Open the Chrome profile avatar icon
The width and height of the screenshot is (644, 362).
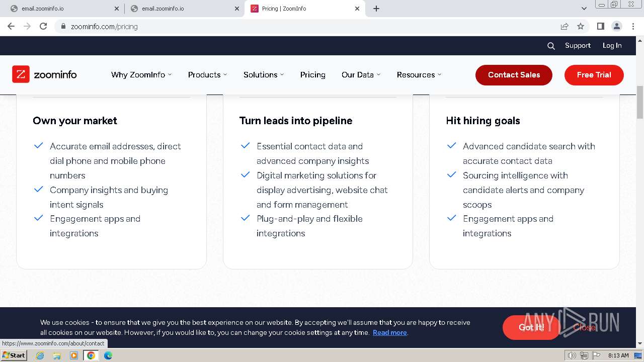click(616, 26)
